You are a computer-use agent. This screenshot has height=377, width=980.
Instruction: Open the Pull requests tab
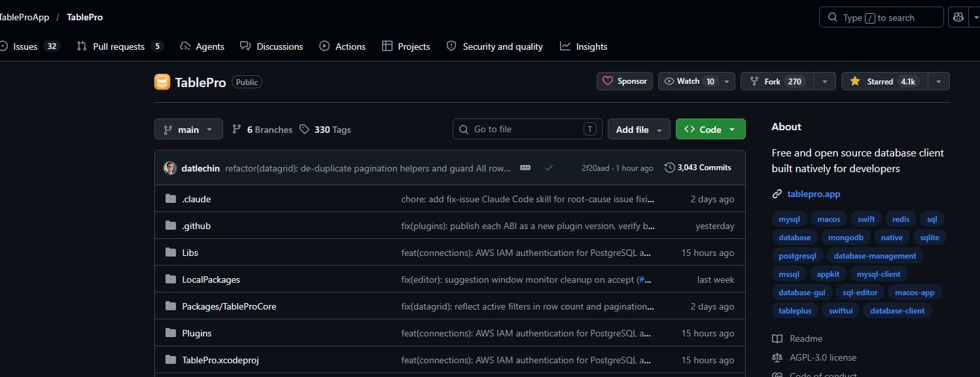120,46
